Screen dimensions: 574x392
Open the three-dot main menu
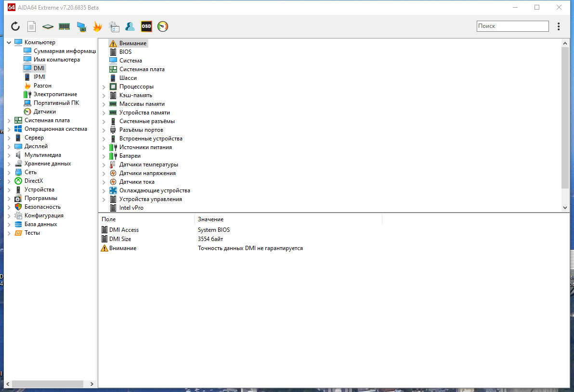(558, 26)
